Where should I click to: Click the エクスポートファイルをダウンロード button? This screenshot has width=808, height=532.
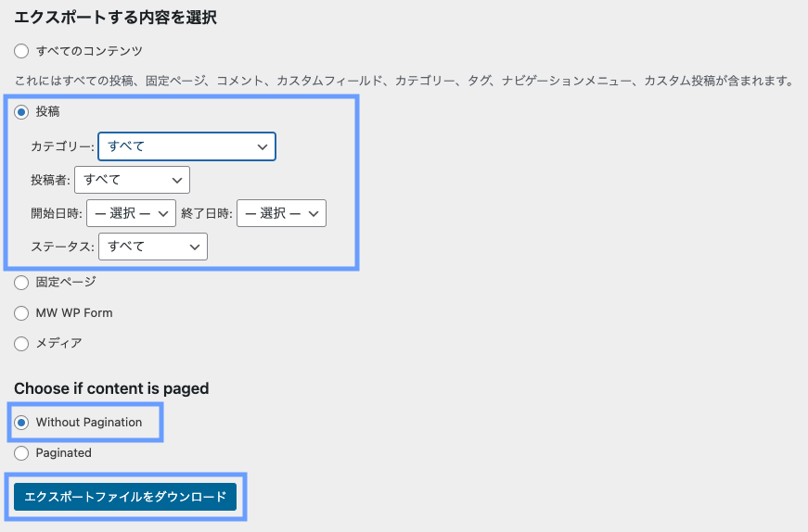coord(125,498)
